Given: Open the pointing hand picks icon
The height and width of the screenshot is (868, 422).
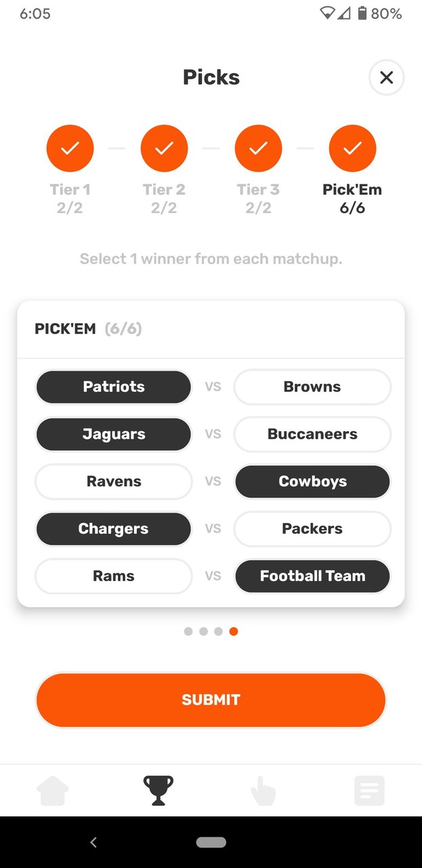Looking at the screenshot, I should point(263,791).
